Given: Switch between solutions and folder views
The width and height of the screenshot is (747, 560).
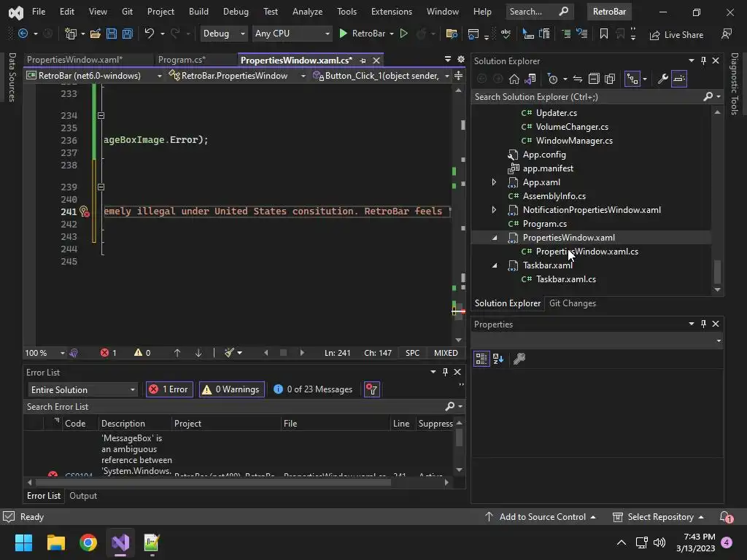Looking at the screenshot, I should 530,79.
